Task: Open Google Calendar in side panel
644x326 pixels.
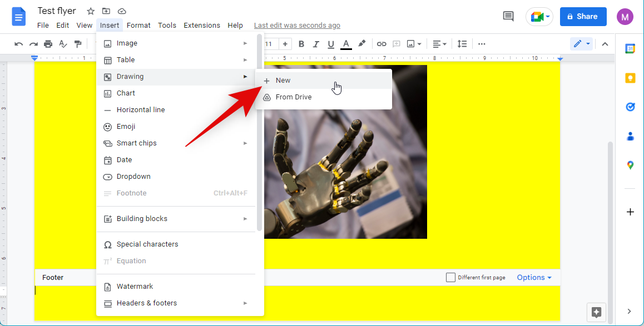Action: pyautogui.click(x=630, y=49)
